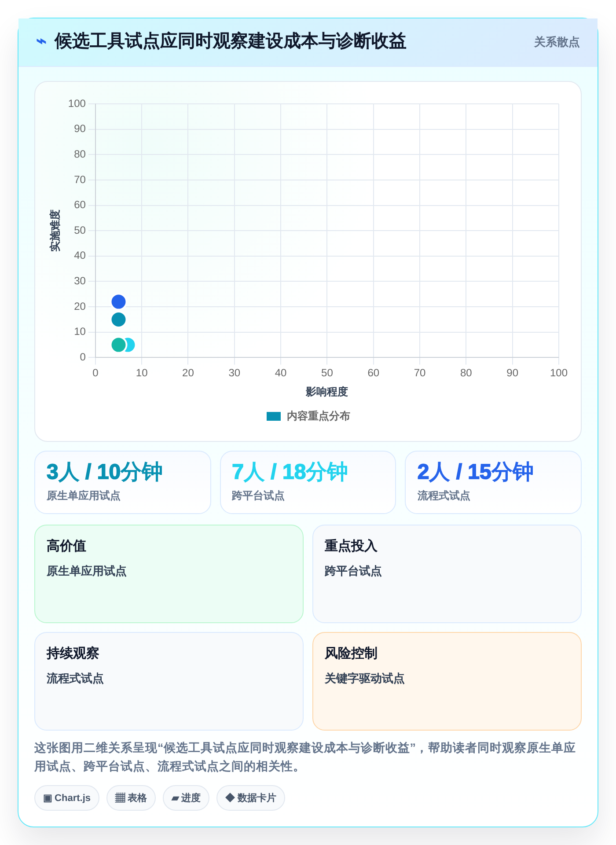616x845 pixels.
Task: Click the 数据卡片 tag chip
Action: pos(251,798)
